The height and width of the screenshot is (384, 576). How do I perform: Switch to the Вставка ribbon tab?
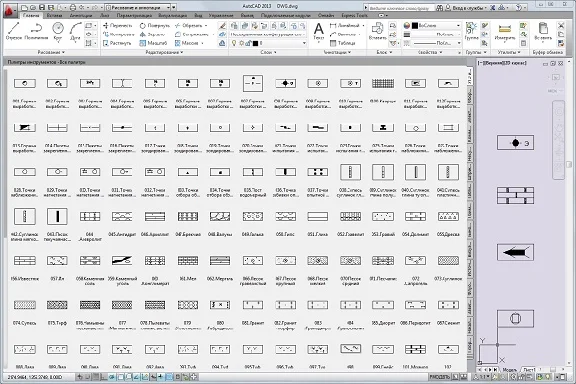[x=54, y=15]
